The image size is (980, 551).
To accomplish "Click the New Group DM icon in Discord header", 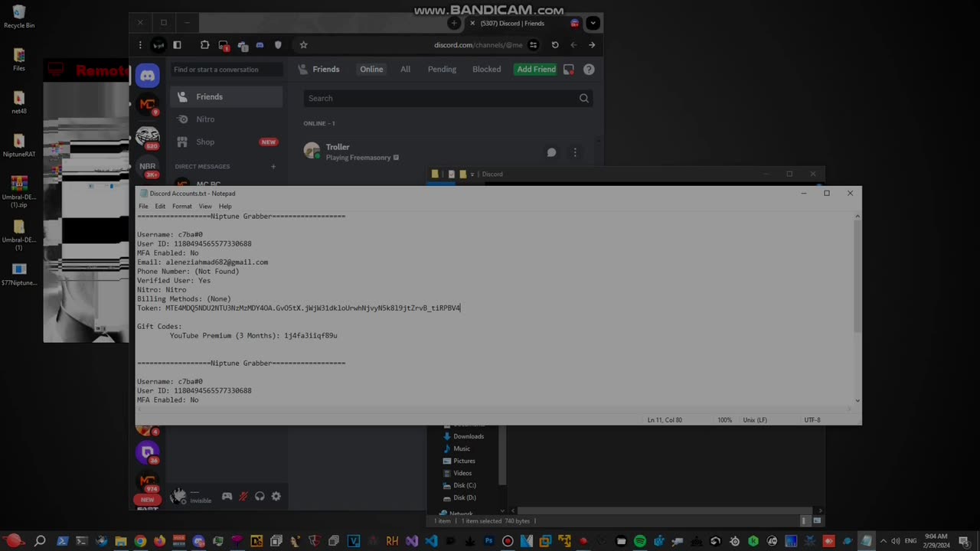I will tap(569, 69).
